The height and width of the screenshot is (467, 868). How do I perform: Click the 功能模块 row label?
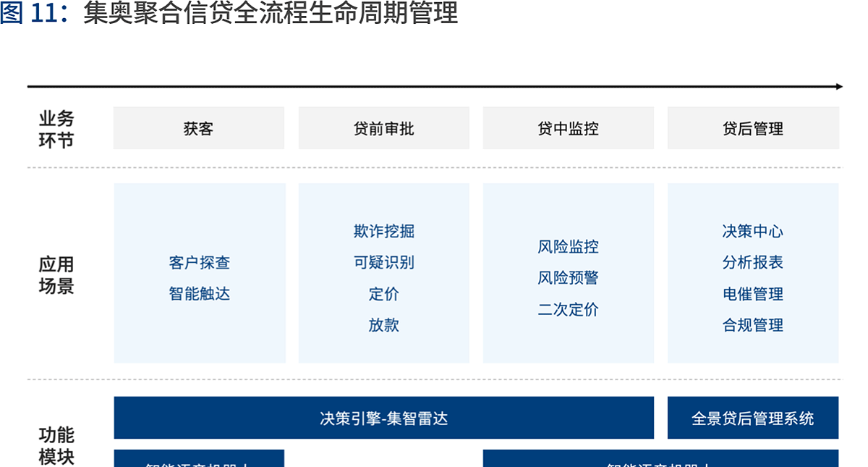(x=56, y=446)
